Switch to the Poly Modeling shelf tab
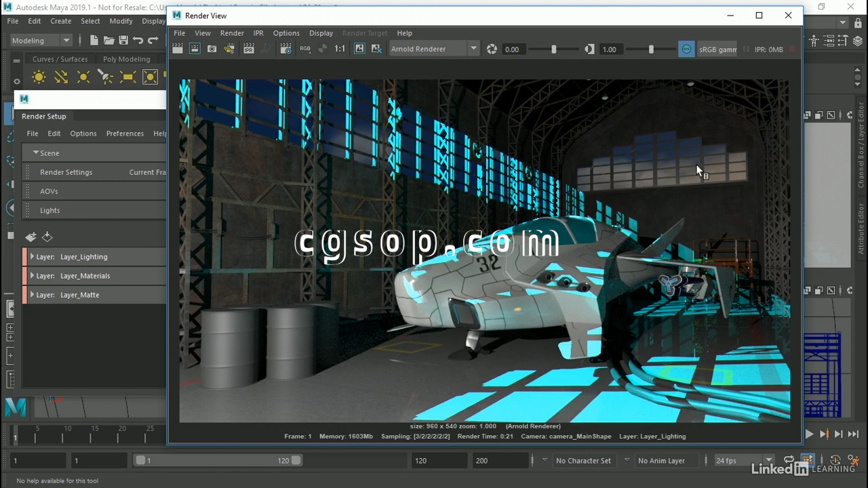 126,59
